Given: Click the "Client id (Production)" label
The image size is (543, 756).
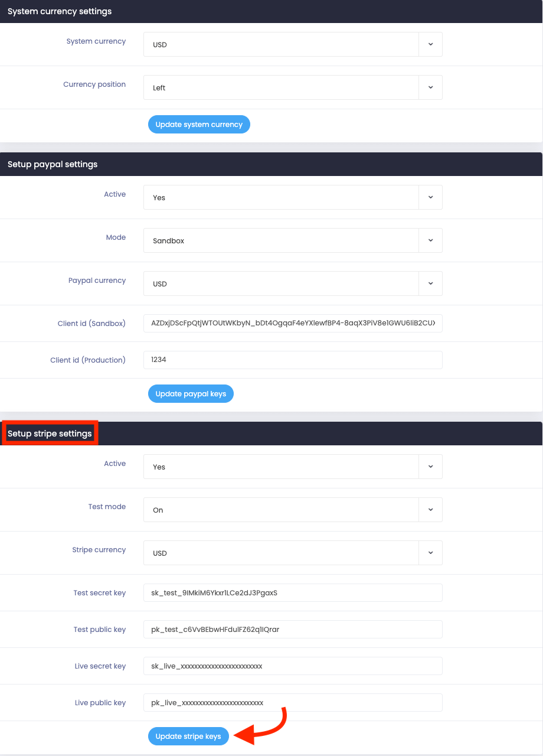Looking at the screenshot, I should [88, 360].
